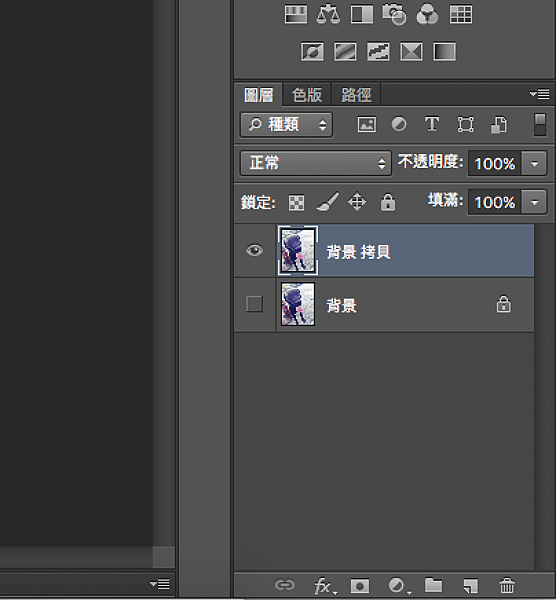Add a Gradient Map adjustment layer
Screen dimensions: 556x600
444,52
